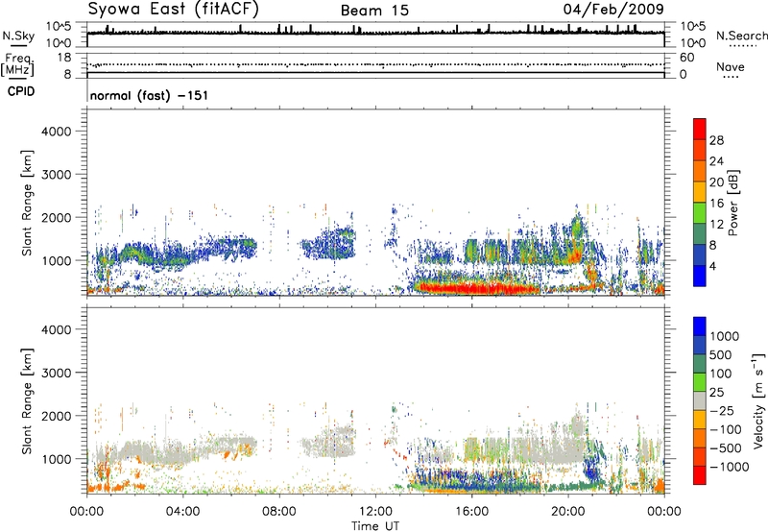Click the 'Syowa East (fitACF)' title

(x=174, y=10)
